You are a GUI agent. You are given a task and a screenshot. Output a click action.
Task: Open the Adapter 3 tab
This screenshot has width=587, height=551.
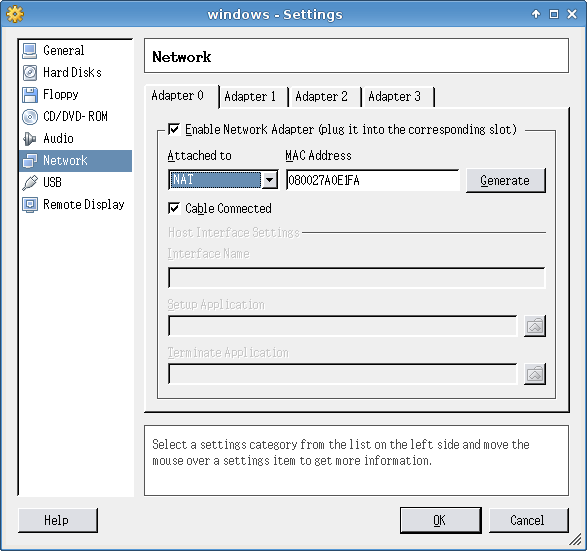tap(395, 97)
